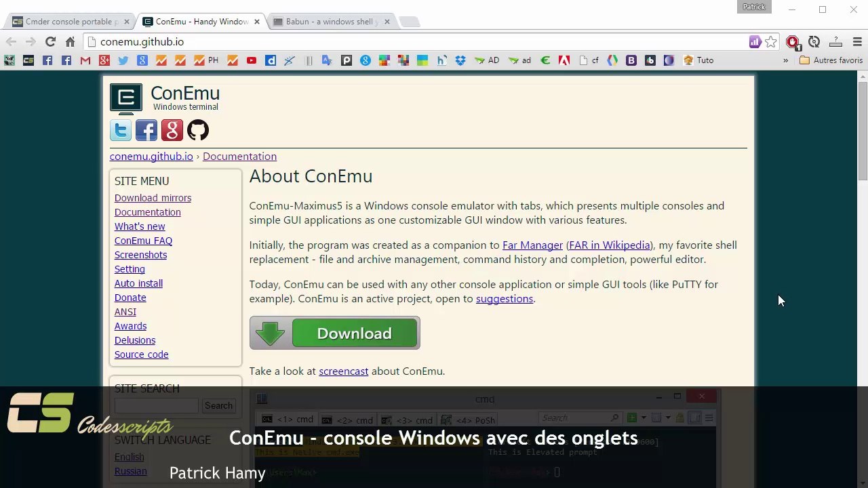The image size is (868, 488).
Task: Open Delusions in site menu
Action: coord(135,340)
